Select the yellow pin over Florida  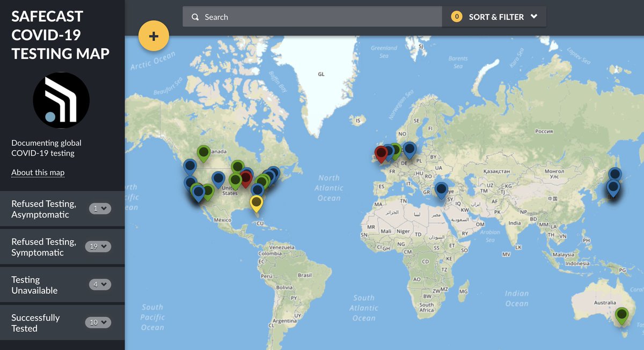tap(257, 203)
